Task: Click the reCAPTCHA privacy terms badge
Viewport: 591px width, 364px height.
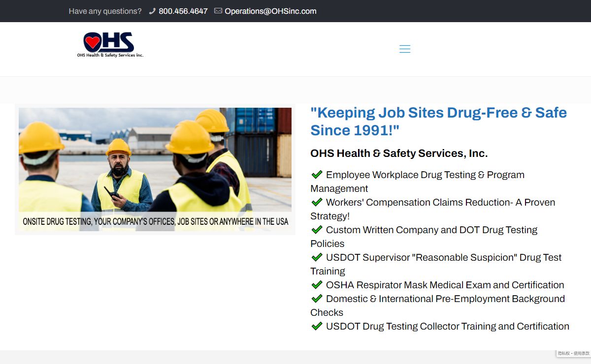Action: [574, 353]
